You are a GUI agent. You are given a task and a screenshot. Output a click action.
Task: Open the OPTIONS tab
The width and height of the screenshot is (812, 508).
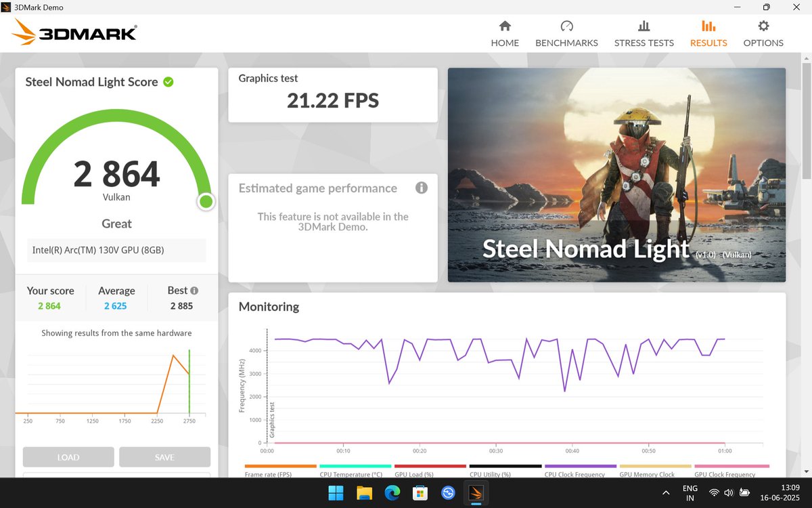pyautogui.click(x=763, y=34)
